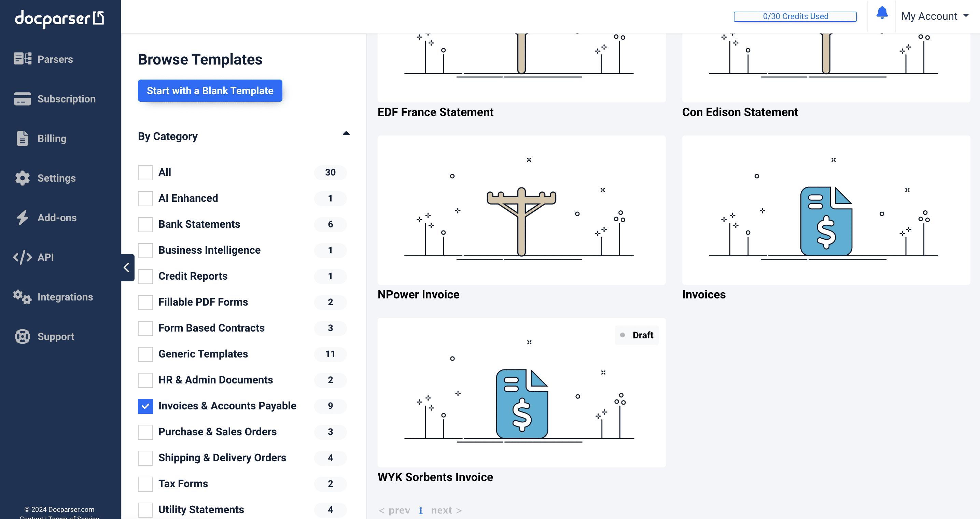Open the Add-ons section

coord(57,217)
